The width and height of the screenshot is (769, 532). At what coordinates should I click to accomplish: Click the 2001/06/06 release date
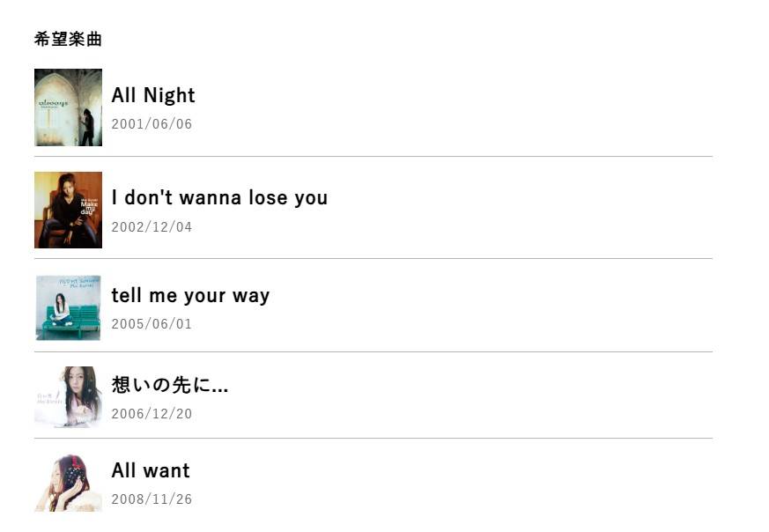(x=152, y=124)
